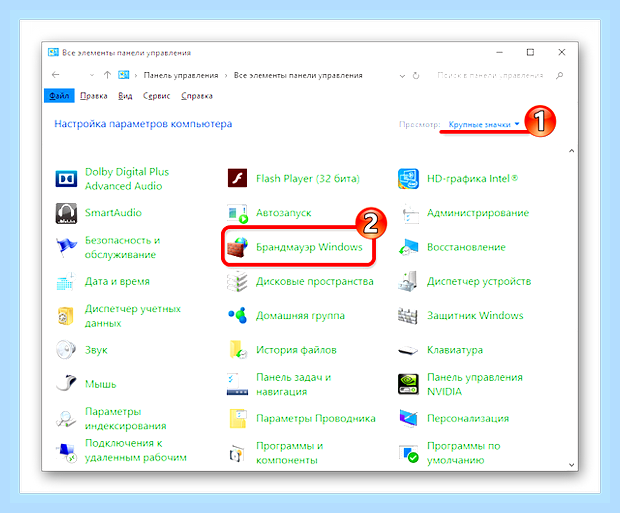Open the Дисковые пространства link
This screenshot has height=513, width=620.
pos(315,281)
